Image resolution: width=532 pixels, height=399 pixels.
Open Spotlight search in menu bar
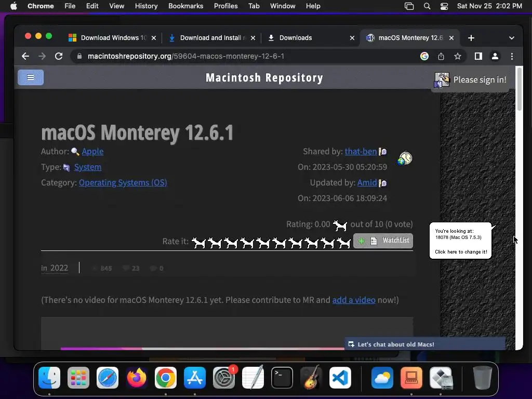pos(427,6)
